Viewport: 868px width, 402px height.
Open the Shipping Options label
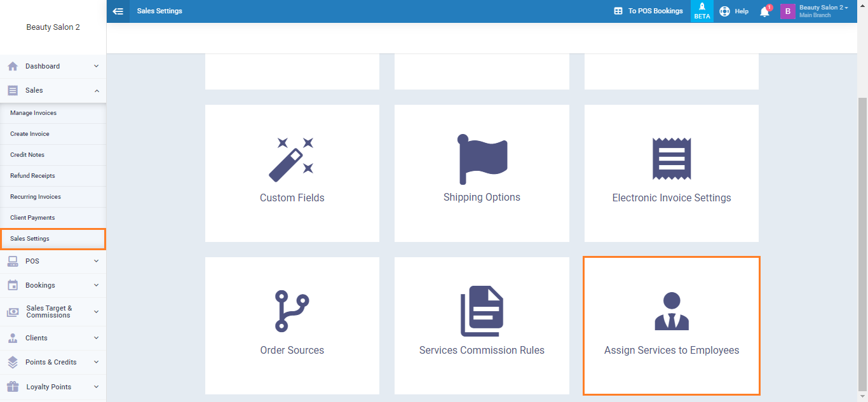[x=482, y=198]
